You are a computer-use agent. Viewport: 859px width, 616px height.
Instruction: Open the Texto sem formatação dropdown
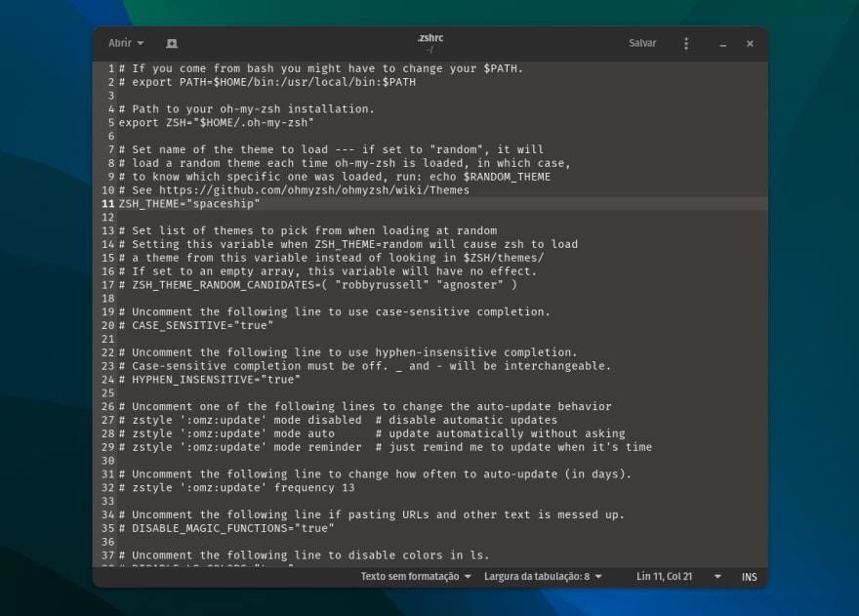[415, 577]
